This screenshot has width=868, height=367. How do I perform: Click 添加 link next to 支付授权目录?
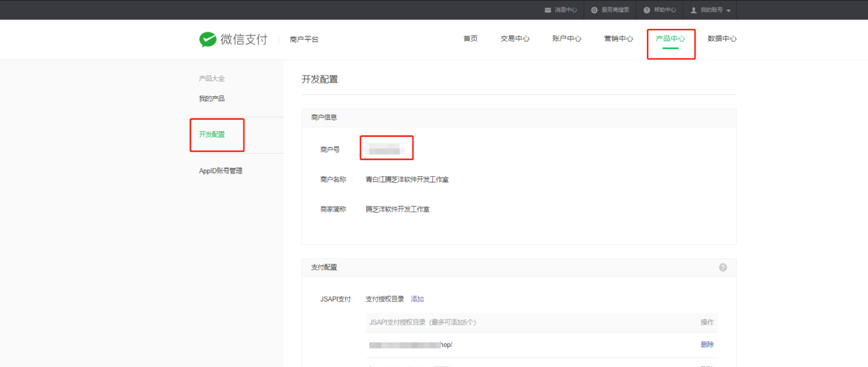417,299
